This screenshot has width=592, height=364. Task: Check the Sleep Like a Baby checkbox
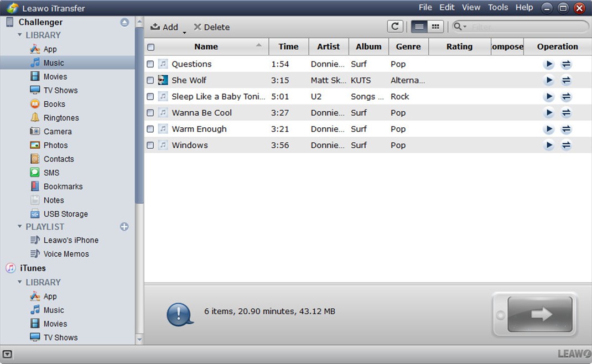pos(150,97)
